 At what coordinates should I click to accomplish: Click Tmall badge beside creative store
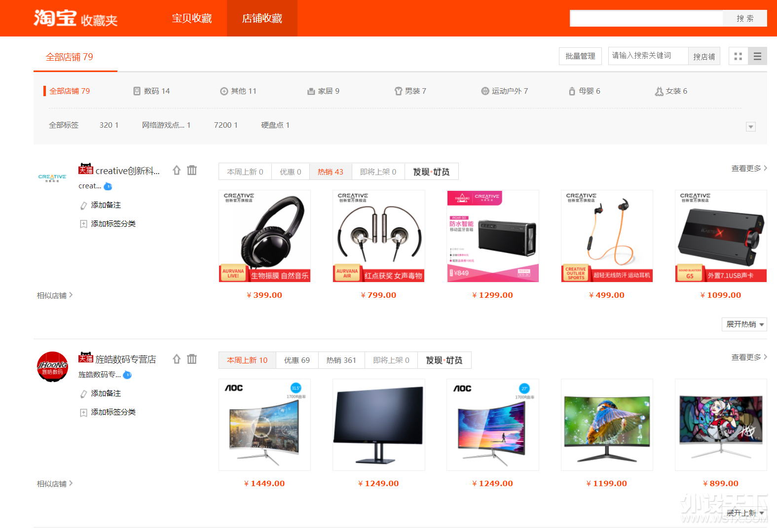86,169
